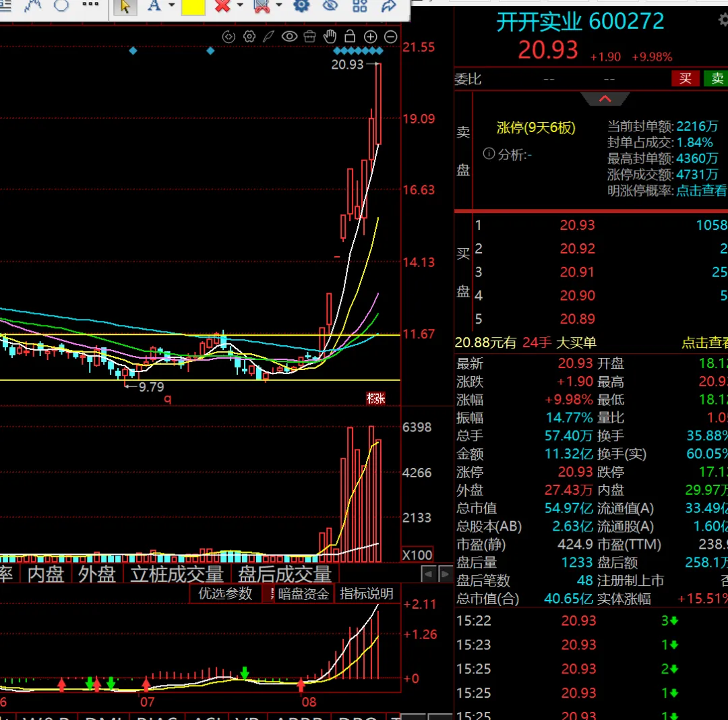Open the 指标说明 indicator description

pyautogui.click(x=366, y=593)
